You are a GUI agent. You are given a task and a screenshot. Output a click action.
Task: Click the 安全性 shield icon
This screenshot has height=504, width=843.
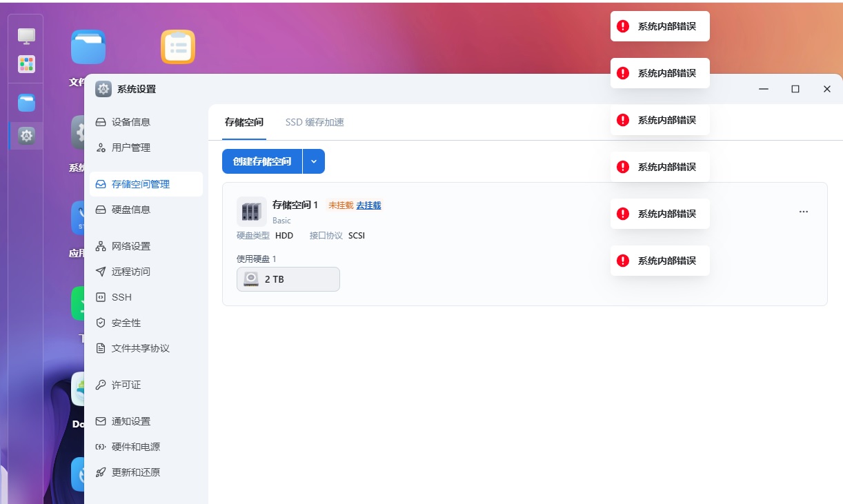[x=101, y=323]
